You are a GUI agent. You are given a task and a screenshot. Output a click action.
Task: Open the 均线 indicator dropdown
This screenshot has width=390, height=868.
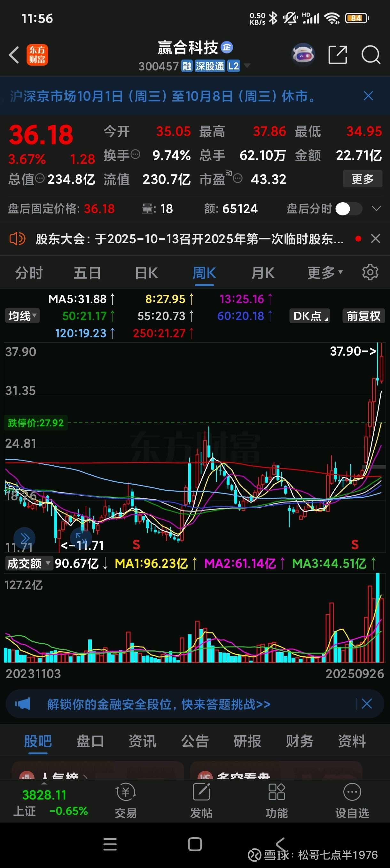[x=22, y=316]
